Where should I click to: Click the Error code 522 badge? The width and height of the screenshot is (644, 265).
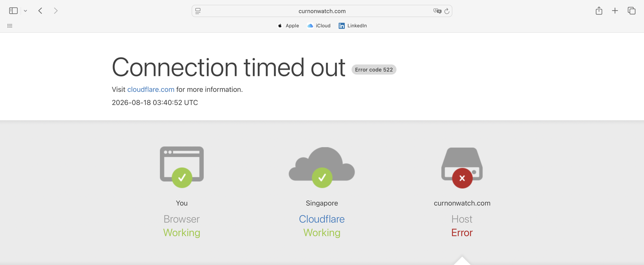(374, 69)
